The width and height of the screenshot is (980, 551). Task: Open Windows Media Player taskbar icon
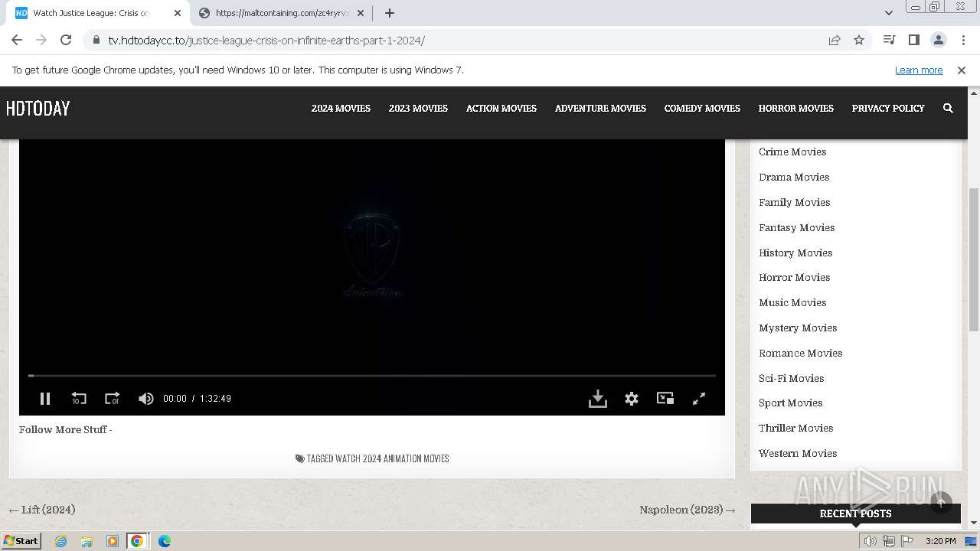click(x=112, y=541)
